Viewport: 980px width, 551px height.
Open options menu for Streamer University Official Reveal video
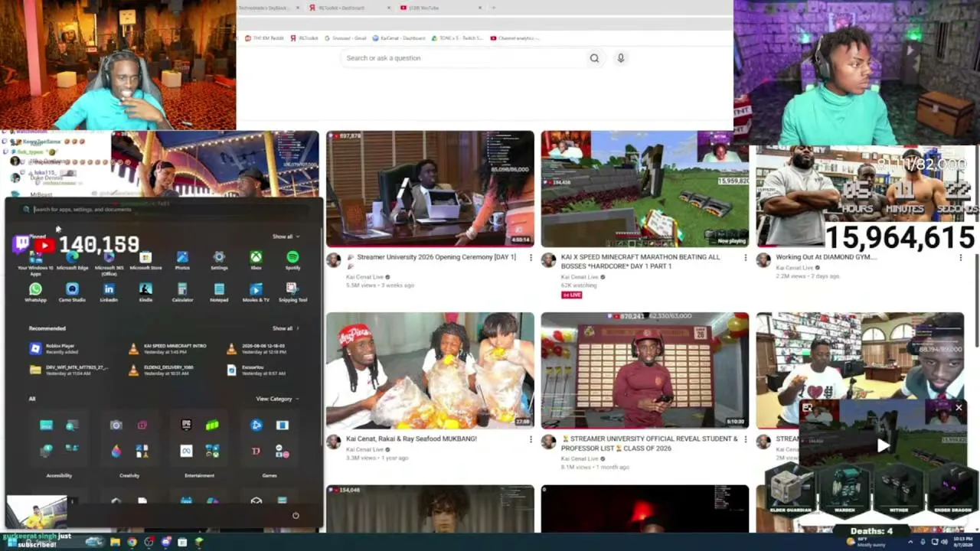pos(745,439)
